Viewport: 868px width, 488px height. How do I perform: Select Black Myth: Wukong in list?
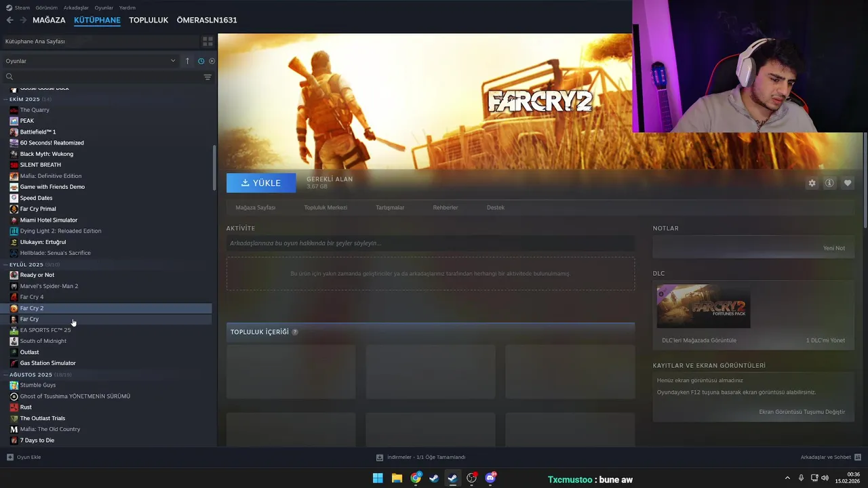point(47,154)
